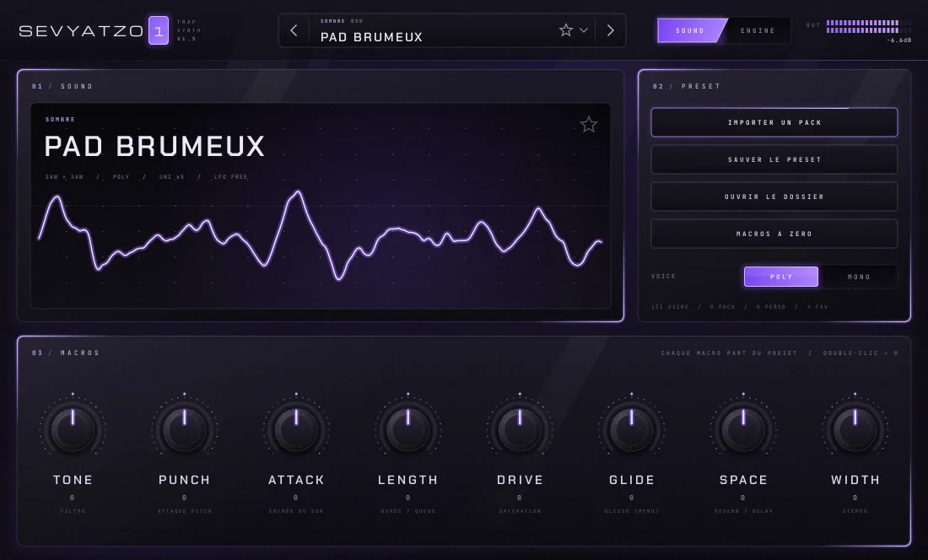Switch to the Sound tab
This screenshot has height=560, width=928.
tap(690, 30)
